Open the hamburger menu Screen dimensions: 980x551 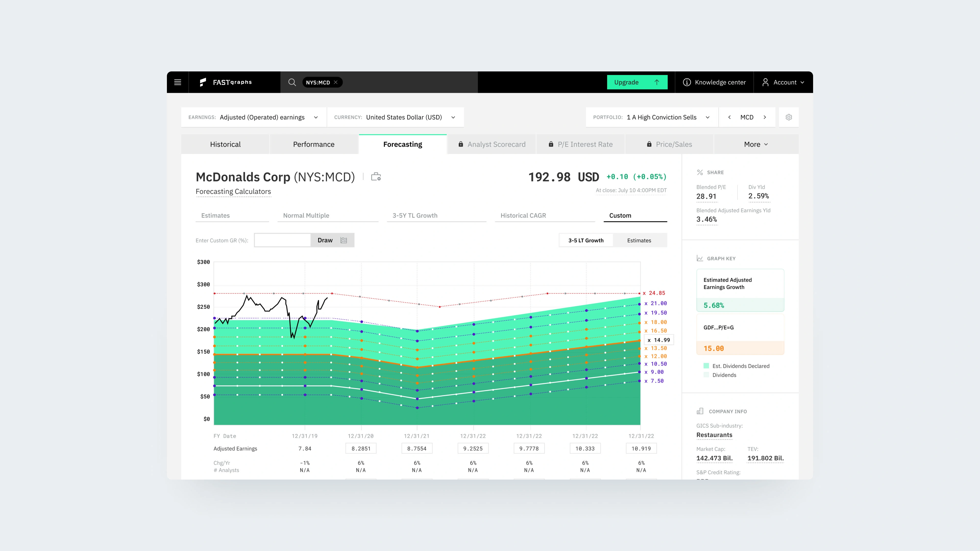178,82
